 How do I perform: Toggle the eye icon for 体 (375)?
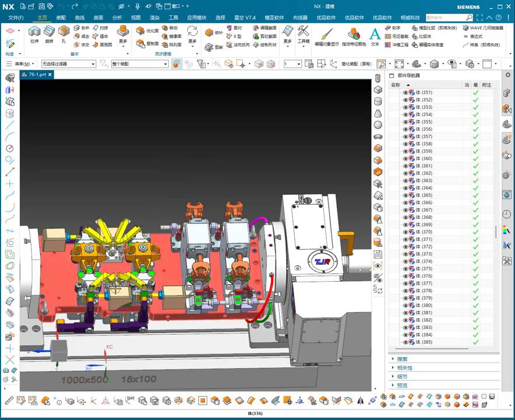405,269
